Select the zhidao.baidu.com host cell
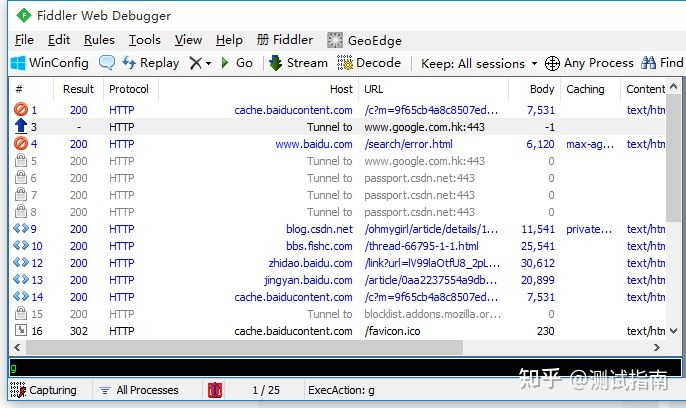Image resolution: width=686 pixels, height=408 pixels. 310,263
